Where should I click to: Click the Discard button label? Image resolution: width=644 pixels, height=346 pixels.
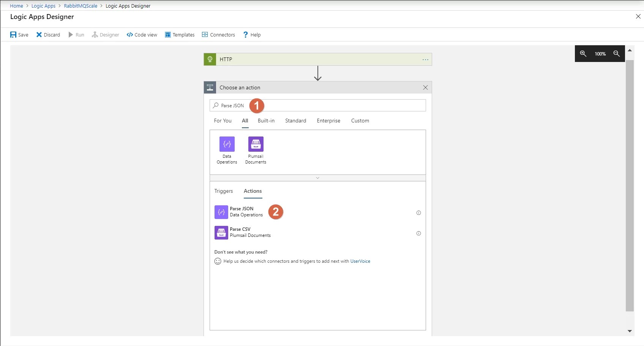pyautogui.click(x=52, y=35)
